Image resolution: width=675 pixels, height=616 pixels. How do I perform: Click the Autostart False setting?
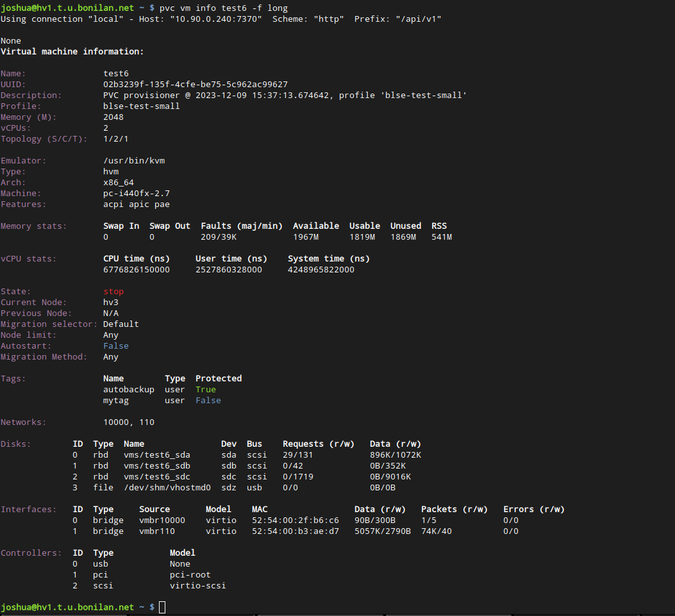point(115,345)
